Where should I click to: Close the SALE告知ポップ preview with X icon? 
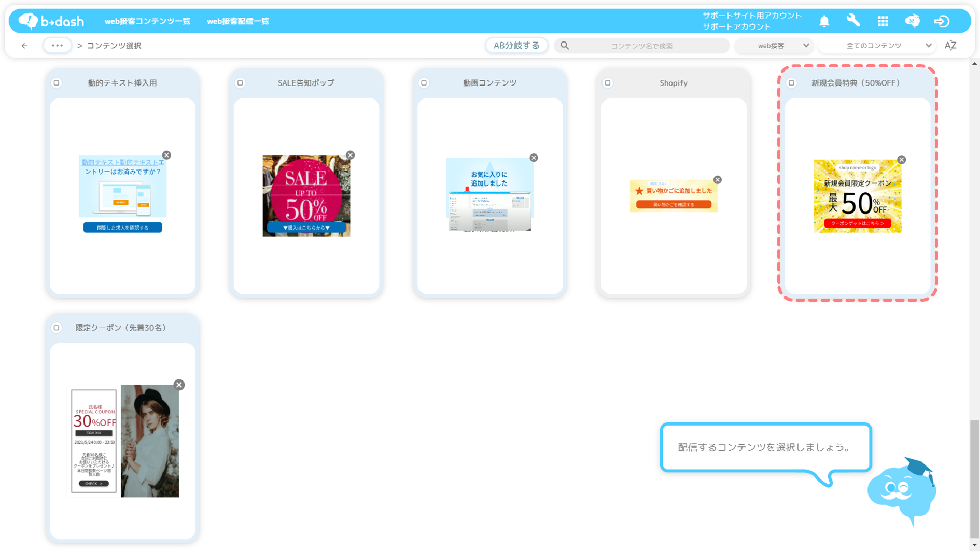[x=351, y=155]
